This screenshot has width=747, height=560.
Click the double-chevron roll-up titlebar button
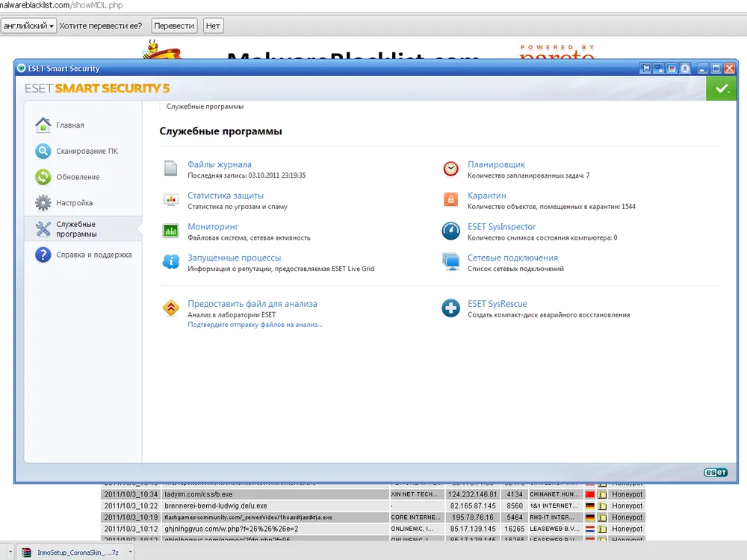click(685, 69)
